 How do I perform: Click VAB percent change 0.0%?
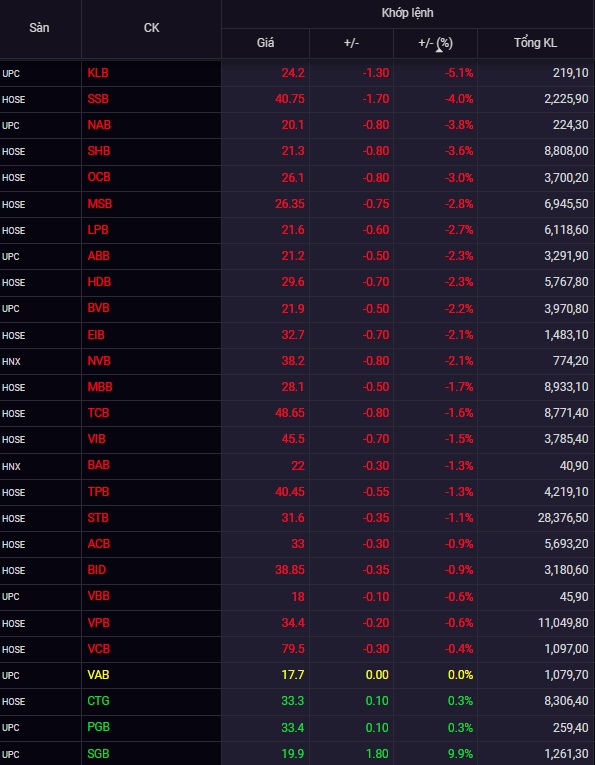tap(461, 675)
